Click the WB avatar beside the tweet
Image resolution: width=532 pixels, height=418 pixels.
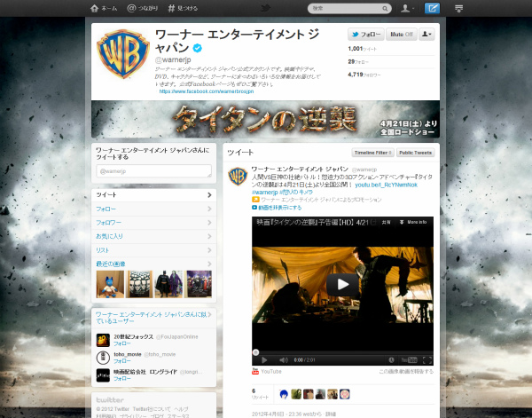click(238, 177)
